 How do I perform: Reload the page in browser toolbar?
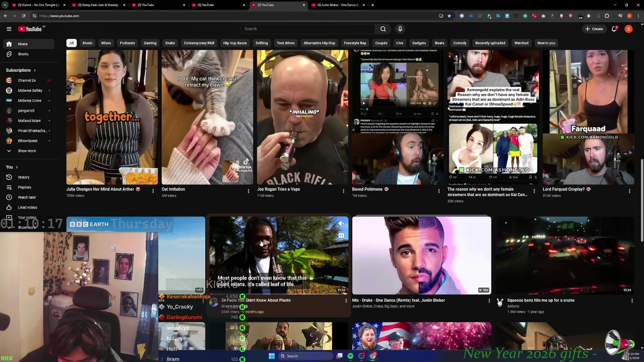[23, 16]
